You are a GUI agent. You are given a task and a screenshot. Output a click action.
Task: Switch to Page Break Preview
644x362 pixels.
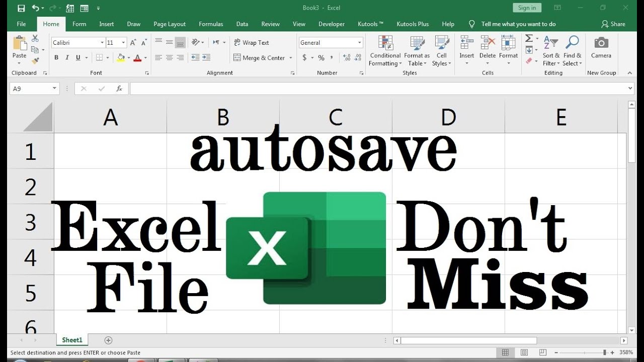(543, 352)
